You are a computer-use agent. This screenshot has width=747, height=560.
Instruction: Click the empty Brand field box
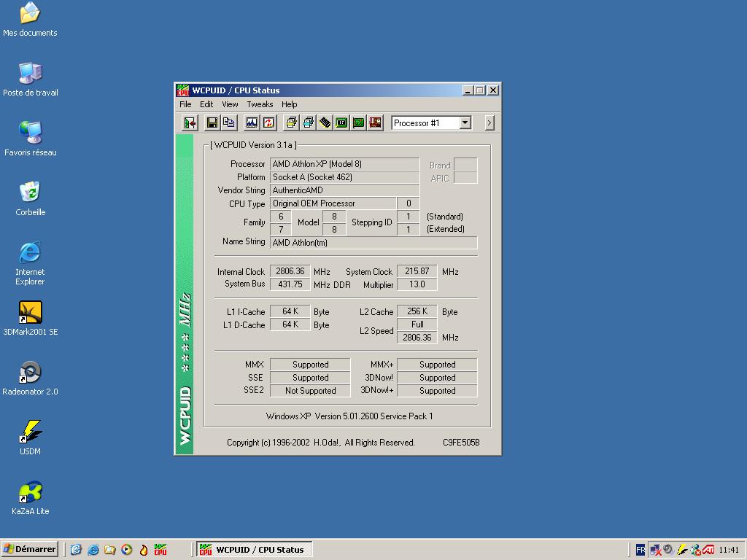465,164
